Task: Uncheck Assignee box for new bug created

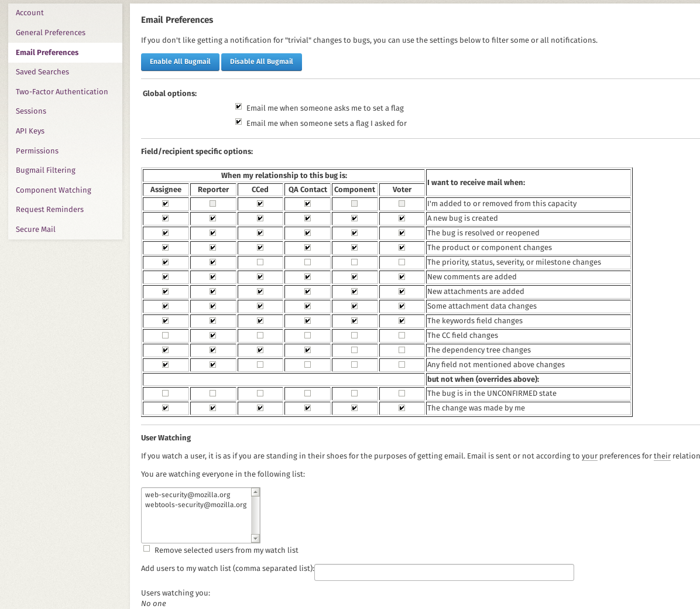Action: click(165, 218)
